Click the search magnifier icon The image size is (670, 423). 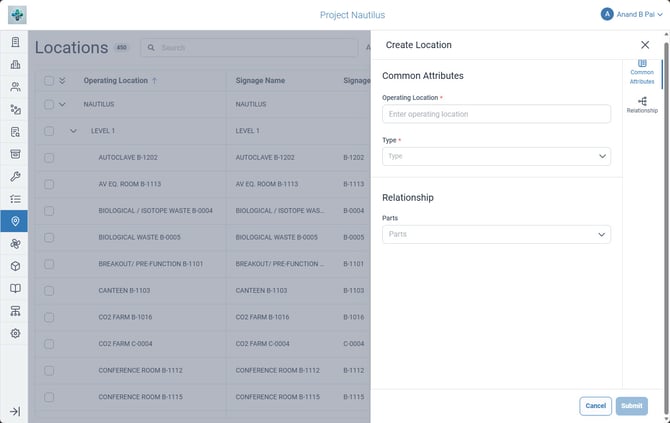(151, 48)
